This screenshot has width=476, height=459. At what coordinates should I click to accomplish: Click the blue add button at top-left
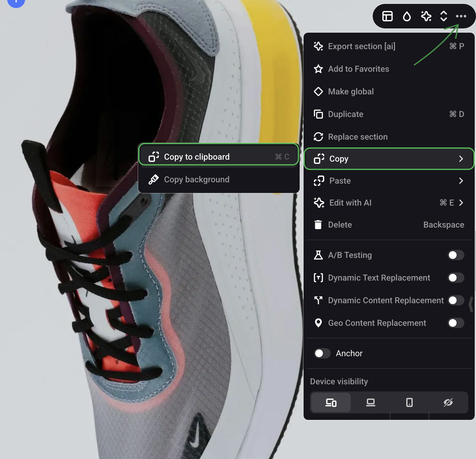16,2
